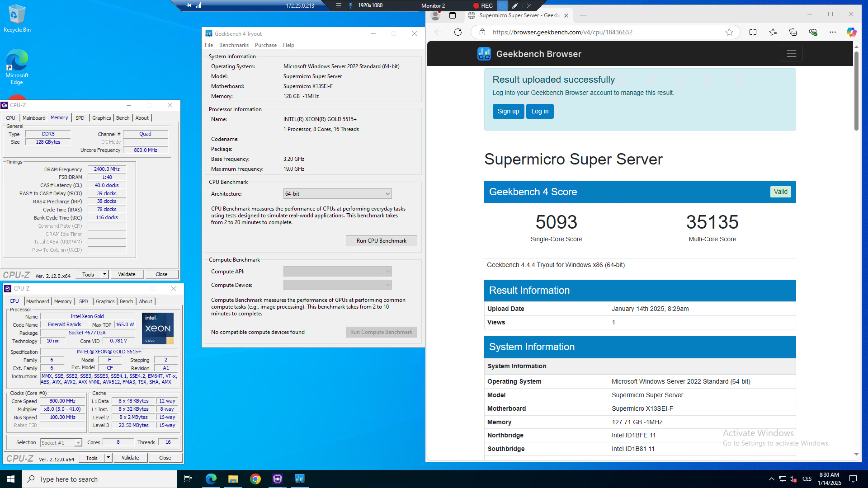Close the Supermicro Super Server browser tab
Viewport: 868px width, 488px height.
click(x=566, y=15)
